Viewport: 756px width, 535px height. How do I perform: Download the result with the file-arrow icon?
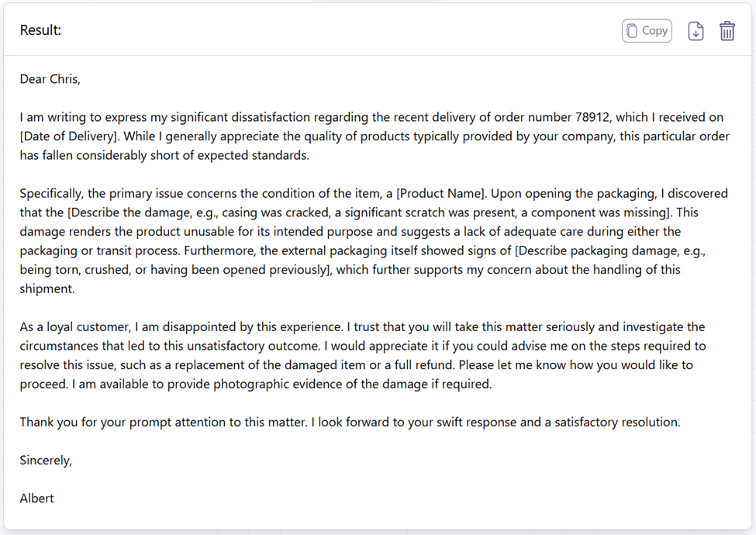click(x=696, y=31)
